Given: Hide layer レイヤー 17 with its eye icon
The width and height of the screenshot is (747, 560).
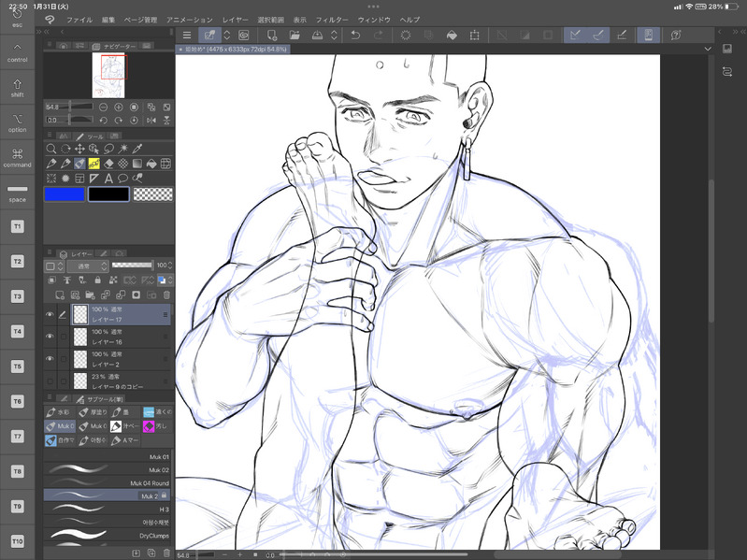Looking at the screenshot, I should click(x=50, y=313).
